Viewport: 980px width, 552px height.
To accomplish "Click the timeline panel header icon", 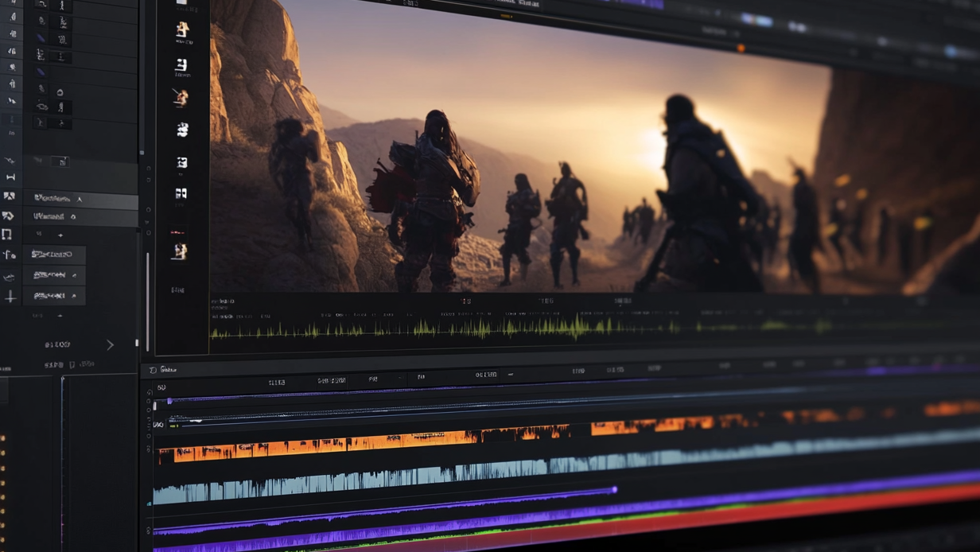I will pyautogui.click(x=153, y=370).
